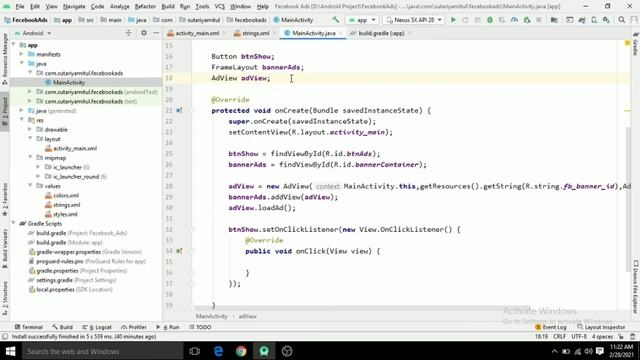Switch to the strings.xml editor tab

(255, 33)
